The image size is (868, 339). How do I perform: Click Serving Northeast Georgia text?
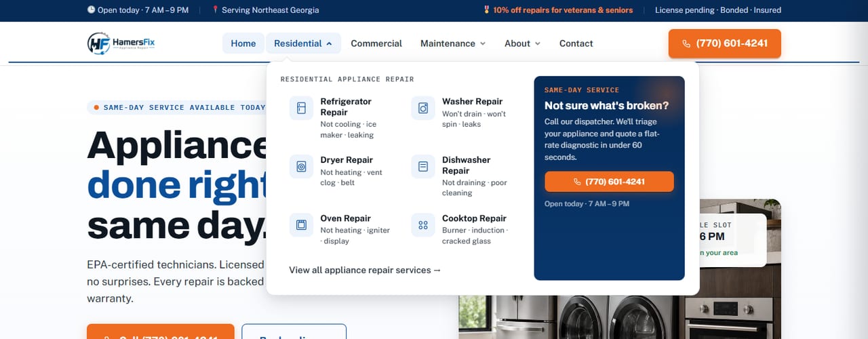click(270, 10)
